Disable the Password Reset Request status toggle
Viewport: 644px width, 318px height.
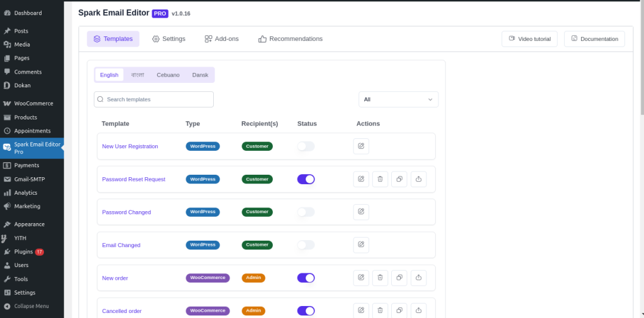tap(306, 179)
